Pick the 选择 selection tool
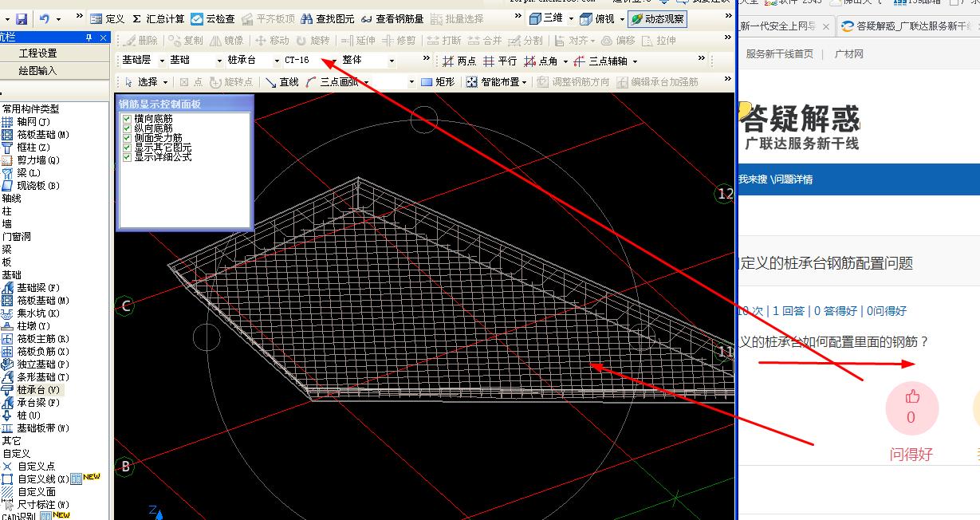 pyautogui.click(x=141, y=81)
